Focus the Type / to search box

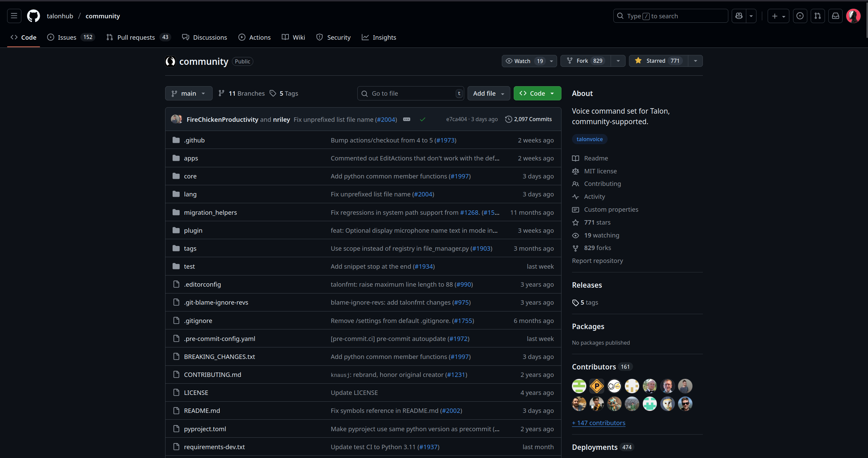pos(670,16)
